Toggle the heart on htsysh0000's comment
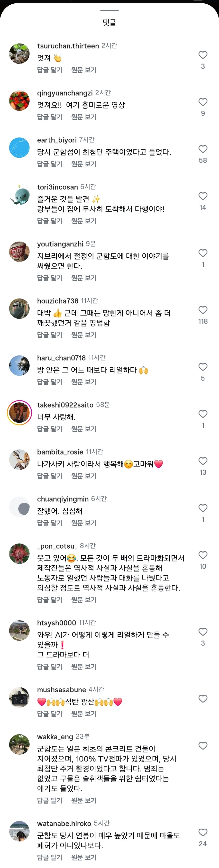The image size is (219, 868). (x=203, y=632)
